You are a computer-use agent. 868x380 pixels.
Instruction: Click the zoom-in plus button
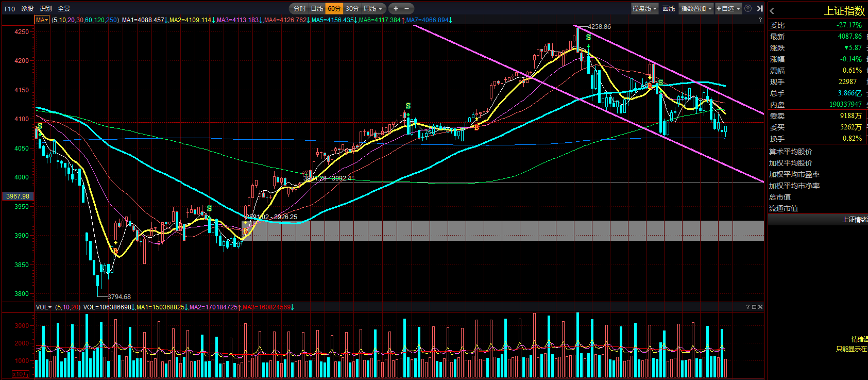[x=396, y=9]
